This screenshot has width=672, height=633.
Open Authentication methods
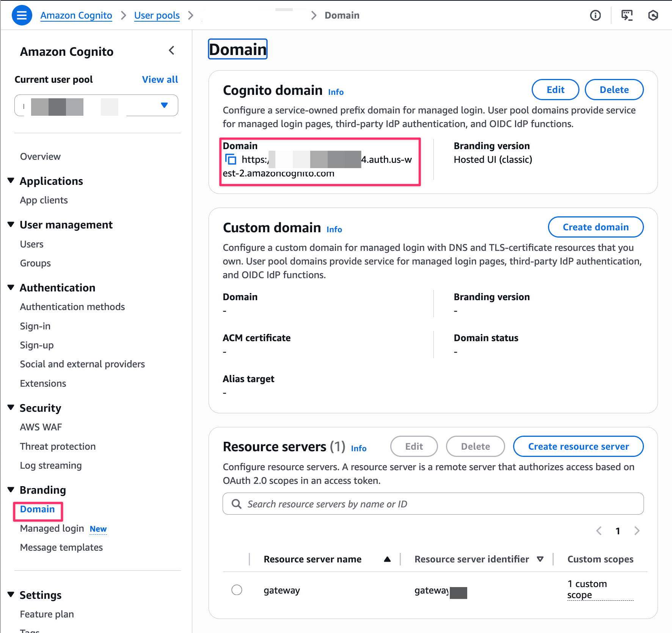pos(72,307)
